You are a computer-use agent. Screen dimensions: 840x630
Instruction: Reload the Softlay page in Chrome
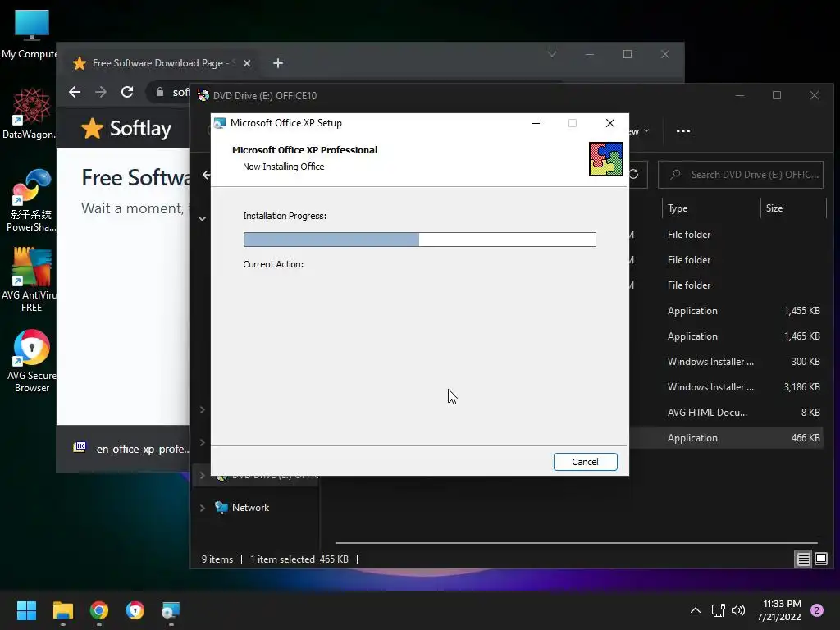pyautogui.click(x=127, y=92)
